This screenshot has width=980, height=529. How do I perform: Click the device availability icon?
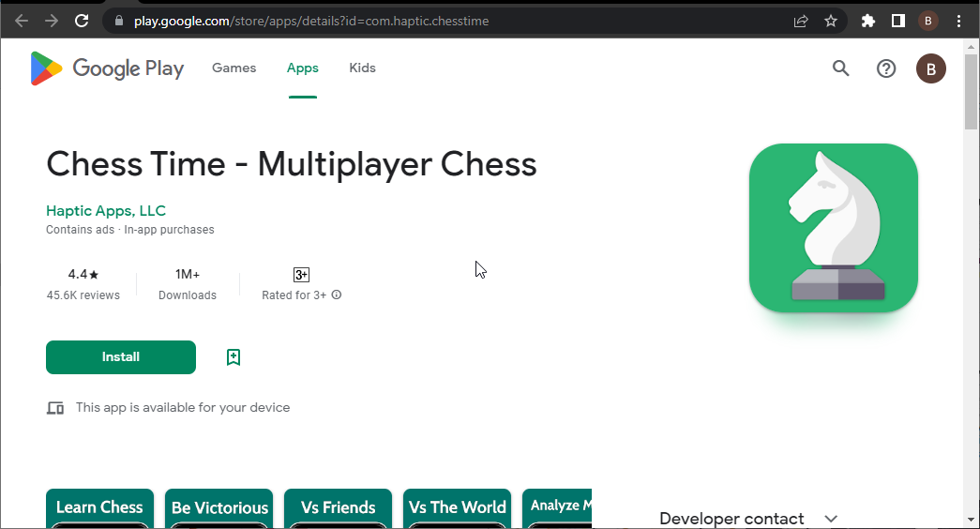click(55, 408)
